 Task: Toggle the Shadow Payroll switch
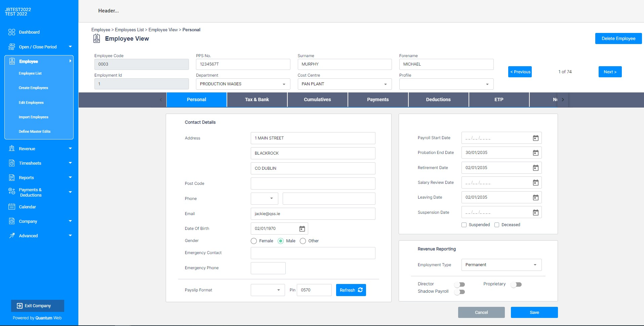click(459, 292)
